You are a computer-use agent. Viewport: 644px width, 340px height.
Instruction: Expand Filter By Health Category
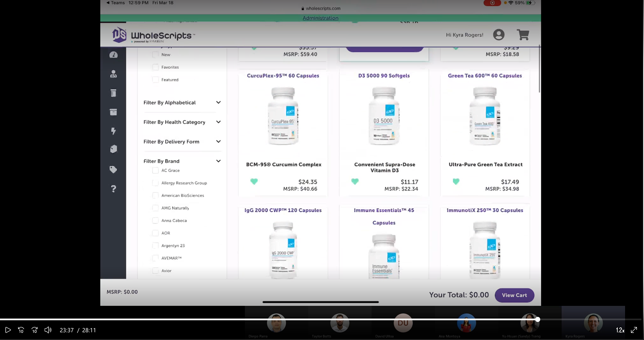tap(182, 122)
